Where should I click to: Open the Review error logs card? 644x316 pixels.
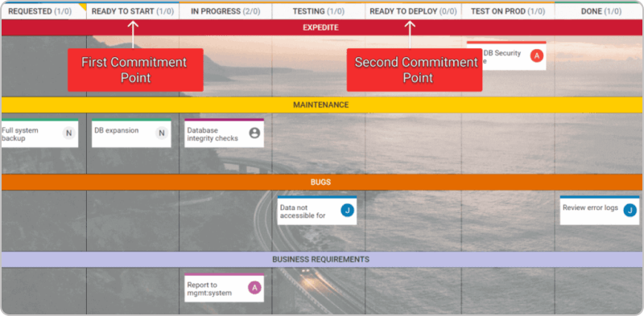(600, 211)
